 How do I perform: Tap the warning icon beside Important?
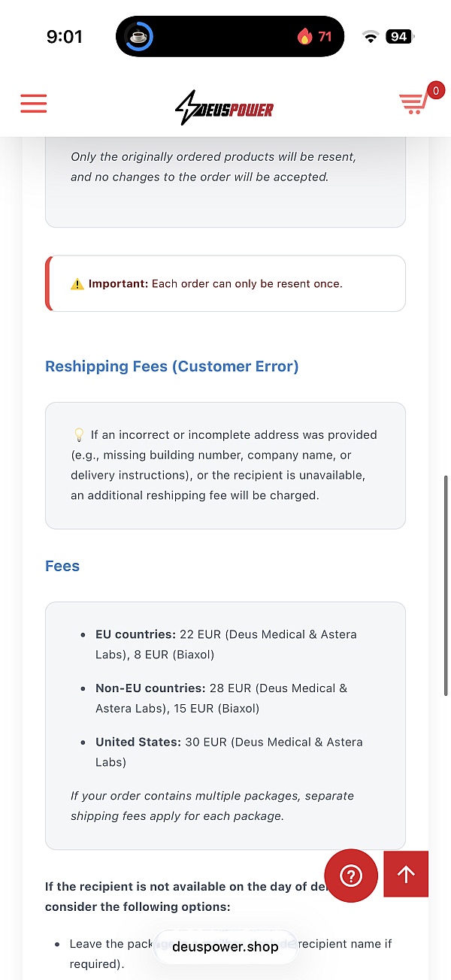77,284
